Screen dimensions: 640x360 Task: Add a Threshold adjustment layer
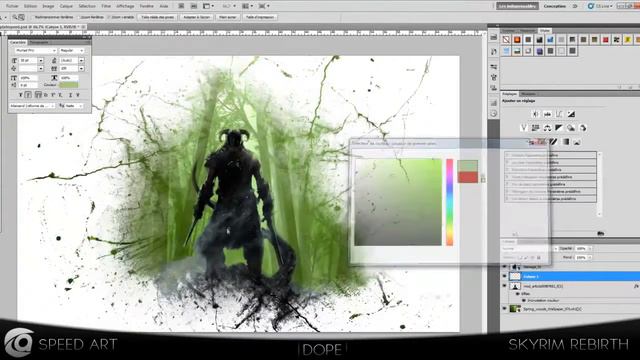pyautogui.click(x=553, y=142)
